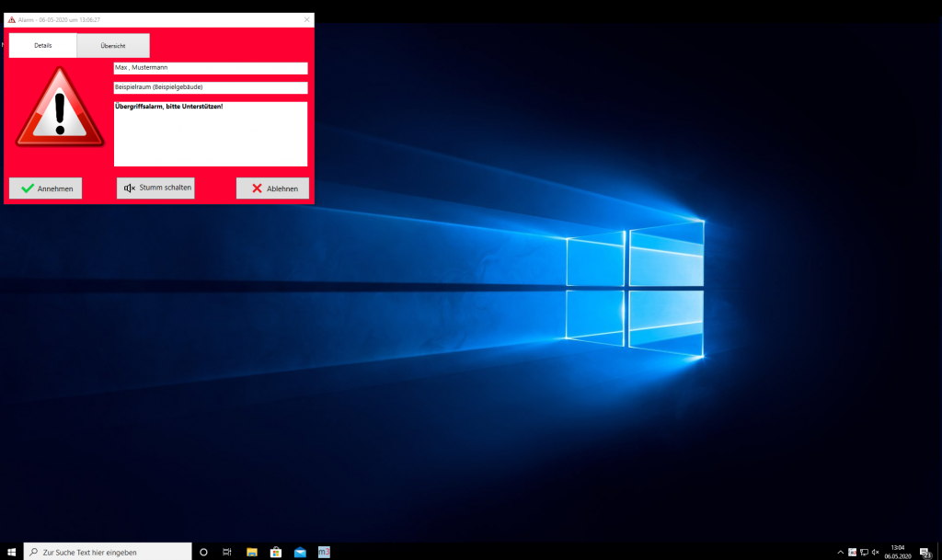The image size is (942, 560).
Task: Click the Übergriffsalarm message text box
Action: (211, 134)
